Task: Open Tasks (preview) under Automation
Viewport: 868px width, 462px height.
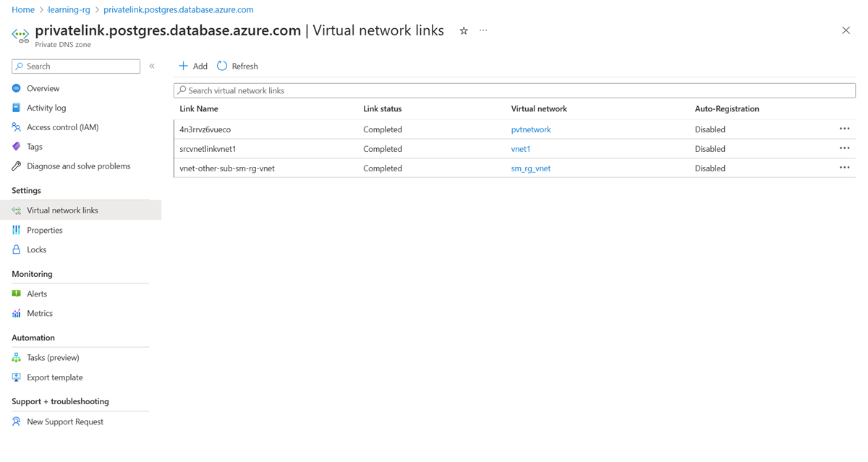Action: 53,357
